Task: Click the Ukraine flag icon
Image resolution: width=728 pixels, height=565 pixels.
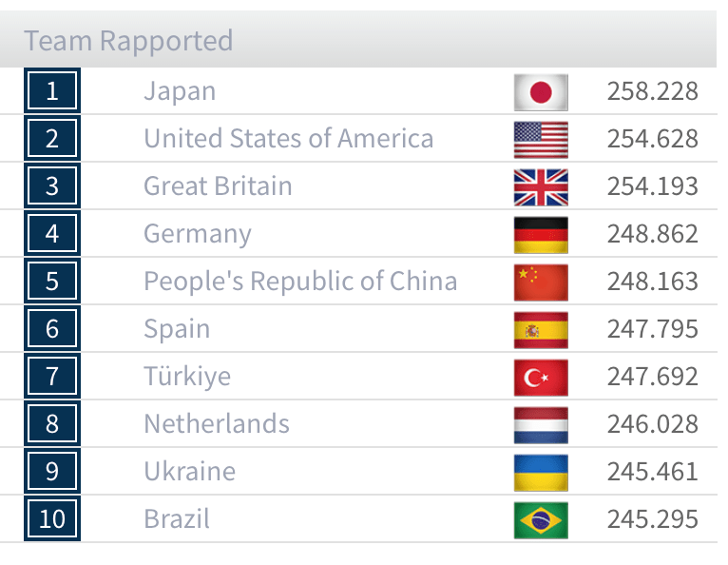Action: (541, 472)
